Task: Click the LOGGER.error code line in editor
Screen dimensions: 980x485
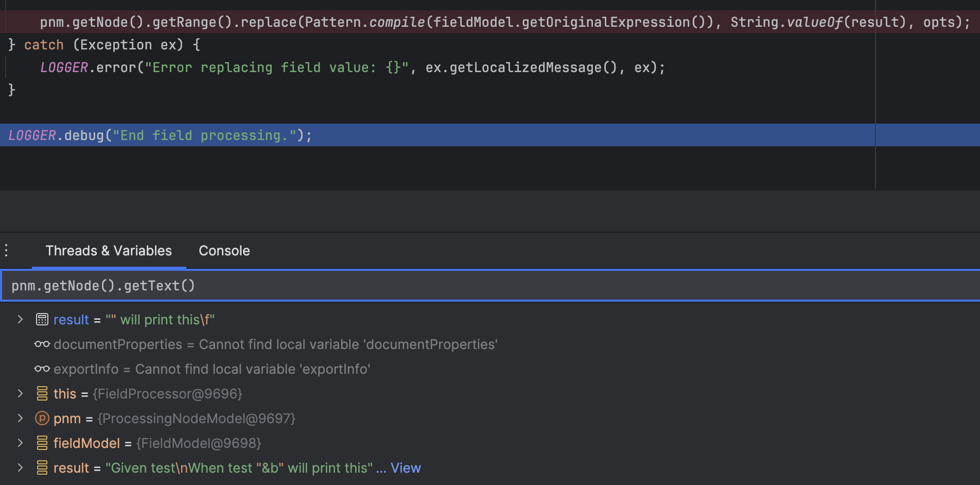Action: pyautogui.click(x=352, y=67)
